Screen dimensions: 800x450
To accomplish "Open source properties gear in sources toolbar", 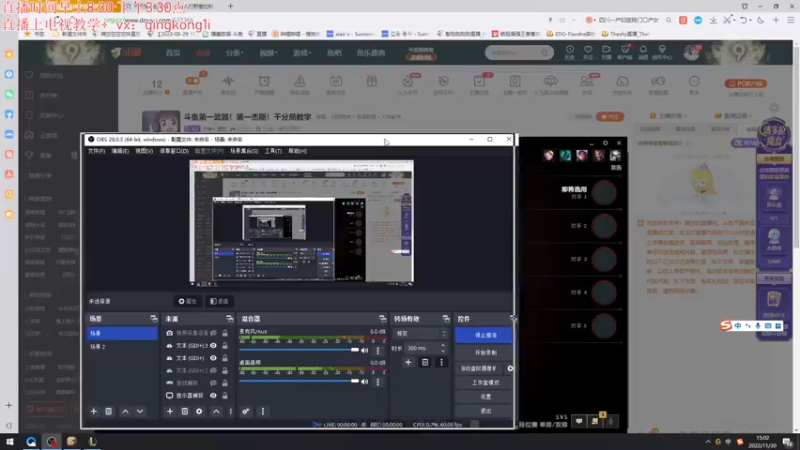I will pyautogui.click(x=199, y=411).
